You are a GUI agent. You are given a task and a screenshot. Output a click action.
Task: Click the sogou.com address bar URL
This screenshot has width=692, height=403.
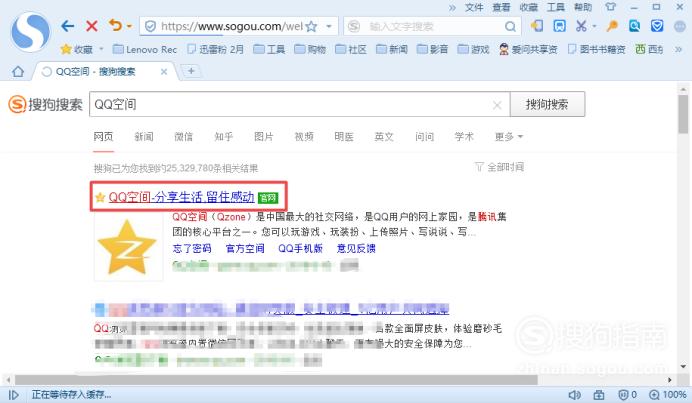coord(232,26)
